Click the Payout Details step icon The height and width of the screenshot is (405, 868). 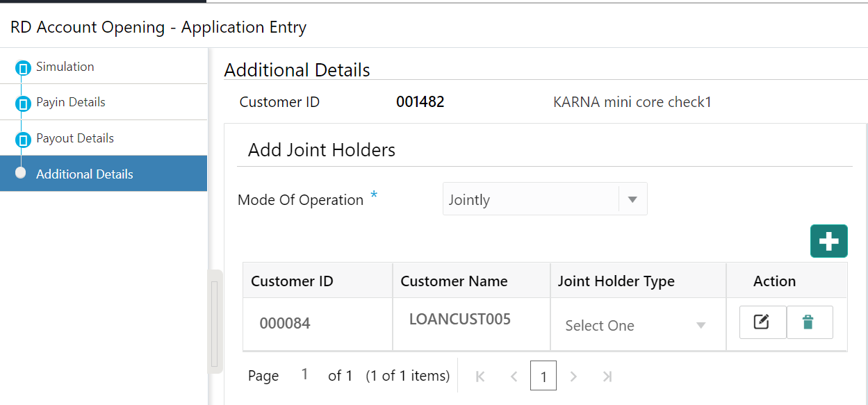22,140
